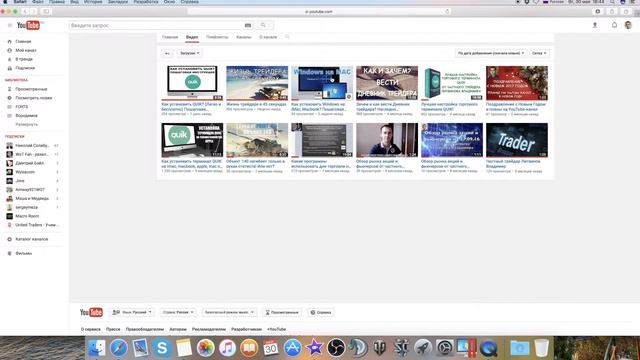Open the Как установить QUIK monitor thumbnail
This screenshot has width=640, height=360.
[192, 83]
